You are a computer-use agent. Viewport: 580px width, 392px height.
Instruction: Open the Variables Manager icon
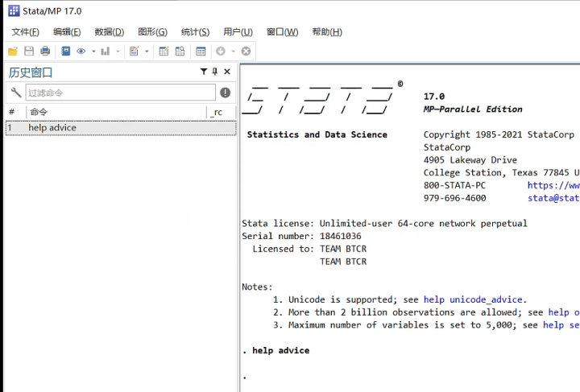pyautogui.click(x=201, y=52)
